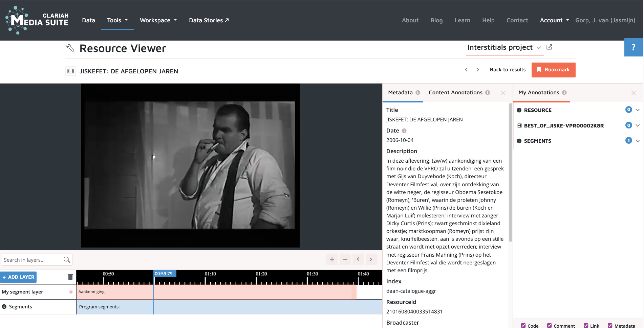Click the orange Bookmark button

553,70
